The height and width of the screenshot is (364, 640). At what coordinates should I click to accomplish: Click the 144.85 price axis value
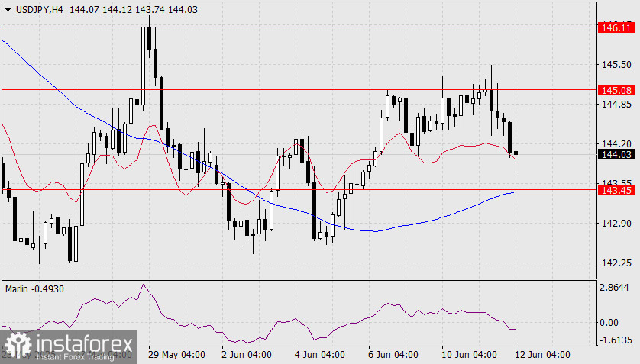tap(616, 105)
